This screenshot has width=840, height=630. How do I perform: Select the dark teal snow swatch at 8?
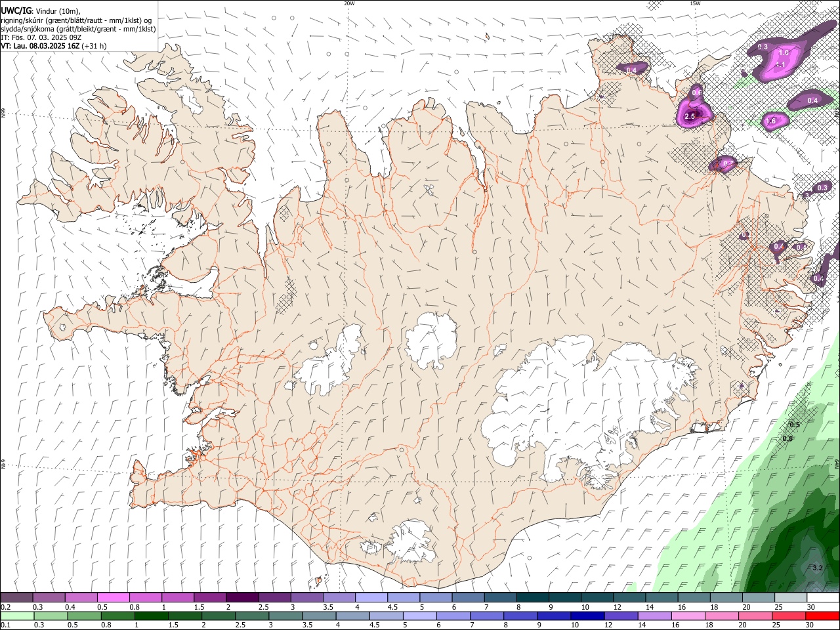[x=532, y=598]
